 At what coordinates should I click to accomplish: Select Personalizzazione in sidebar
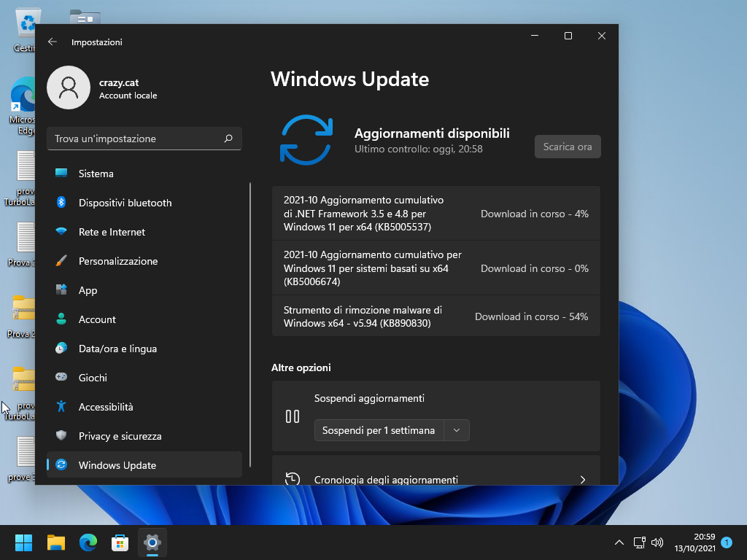tap(144, 261)
